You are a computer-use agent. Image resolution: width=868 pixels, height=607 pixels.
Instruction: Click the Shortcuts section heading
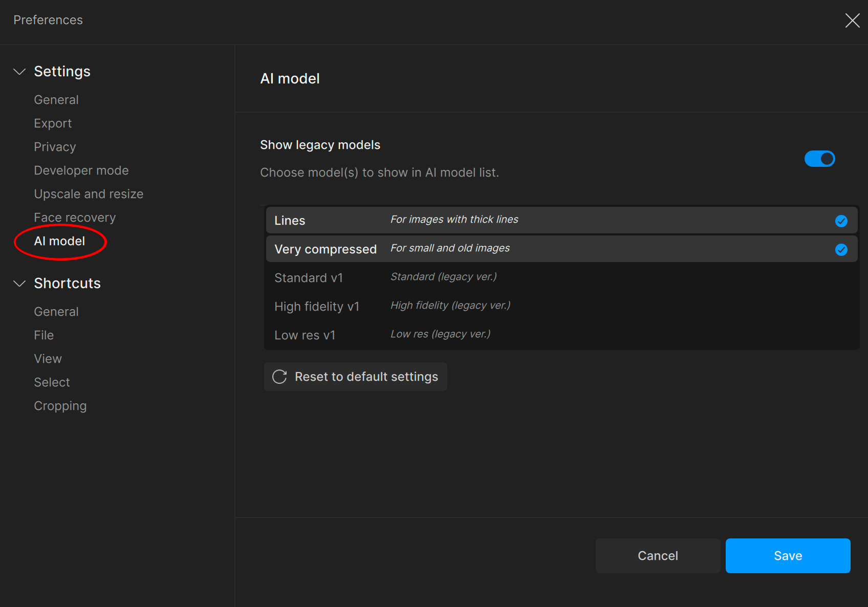pyautogui.click(x=68, y=284)
